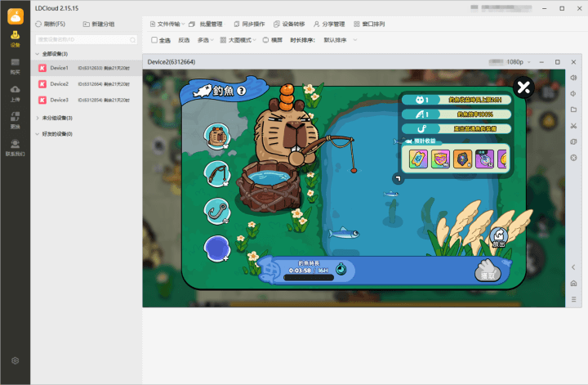
Task: Click the search magnifier icon
Action: coord(132,40)
